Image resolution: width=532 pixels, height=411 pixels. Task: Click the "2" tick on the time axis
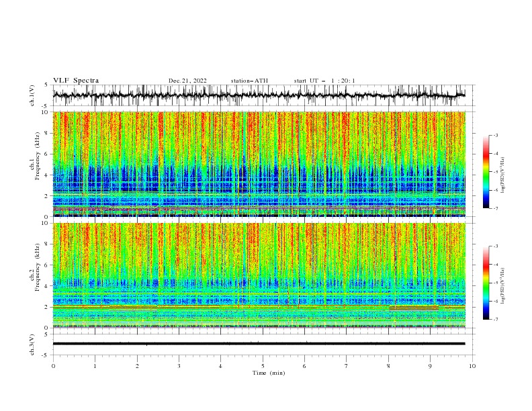[137, 366]
